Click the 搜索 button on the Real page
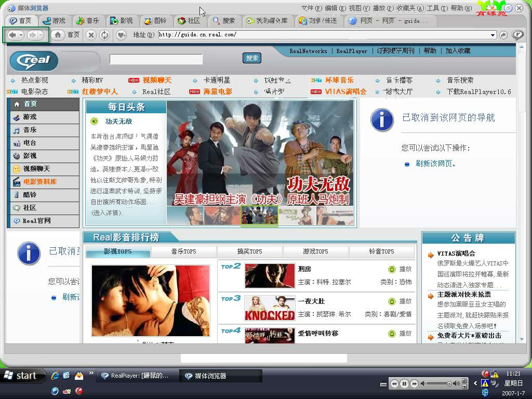This screenshot has width=532, height=399. pyautogui.click(x=252, y=58)
